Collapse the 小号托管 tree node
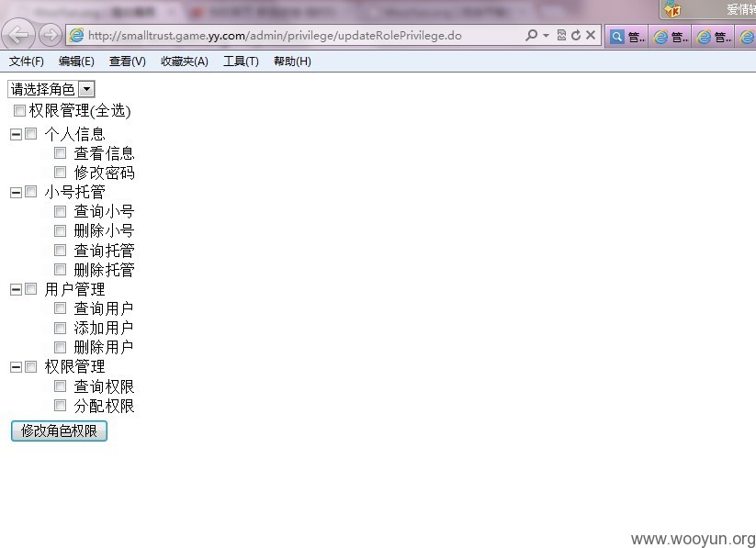Viewport: 756px width, 548px height. point(16,193)
